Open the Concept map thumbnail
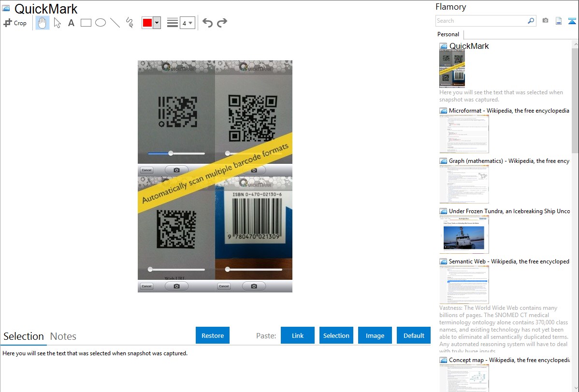This screenshot has height=392, width=579. pos(464,378)
